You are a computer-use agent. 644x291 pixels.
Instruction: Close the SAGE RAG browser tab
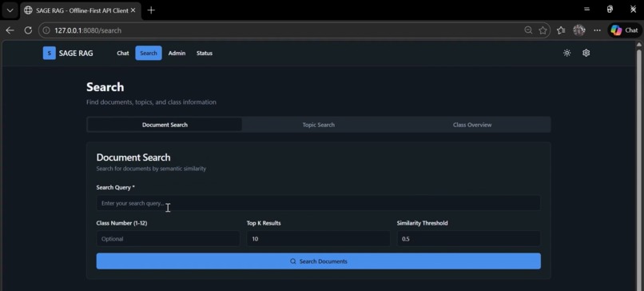[x=133, y=10]
